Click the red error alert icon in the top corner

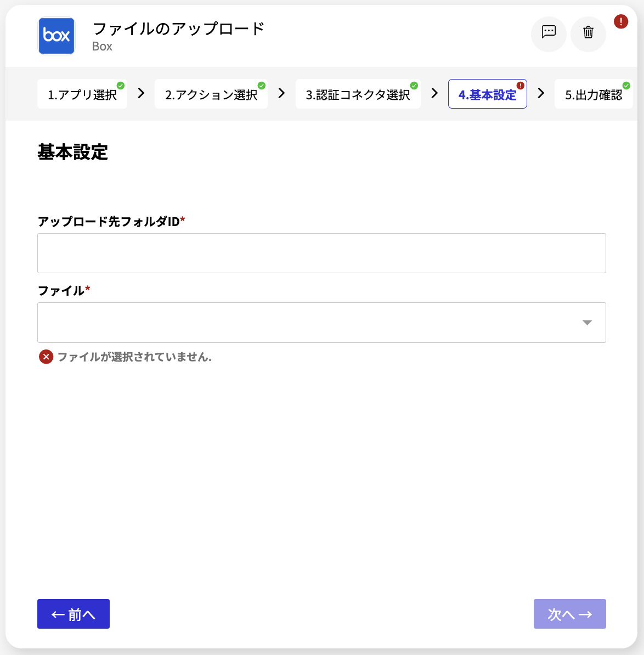click(x=620, y=21)
